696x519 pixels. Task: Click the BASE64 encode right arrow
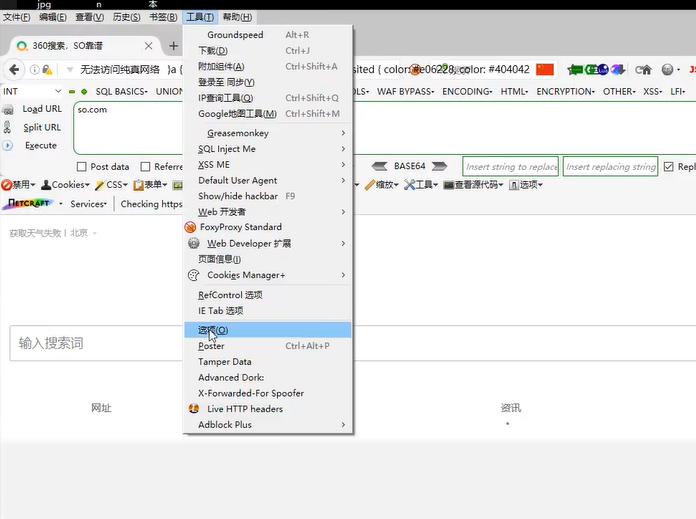439,166
